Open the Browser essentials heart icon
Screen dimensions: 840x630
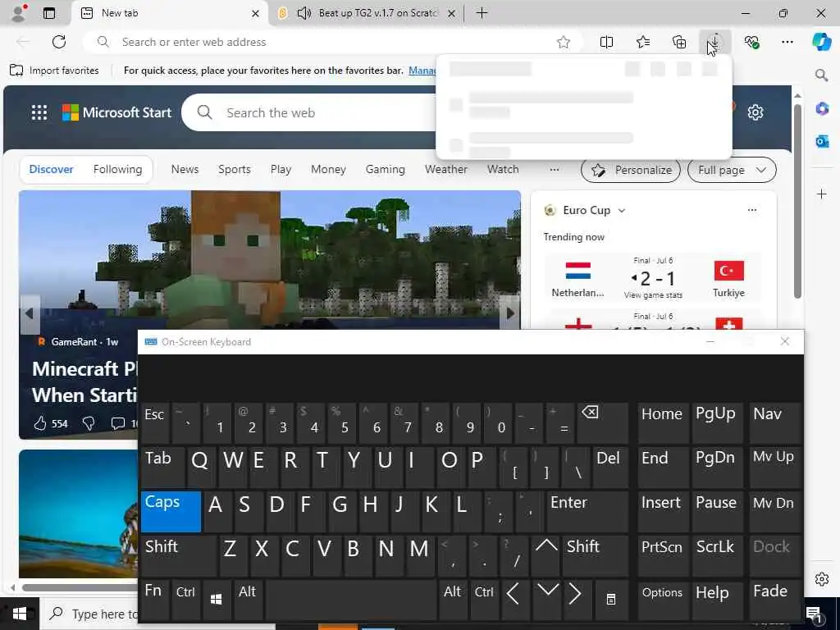click(751, 42)
